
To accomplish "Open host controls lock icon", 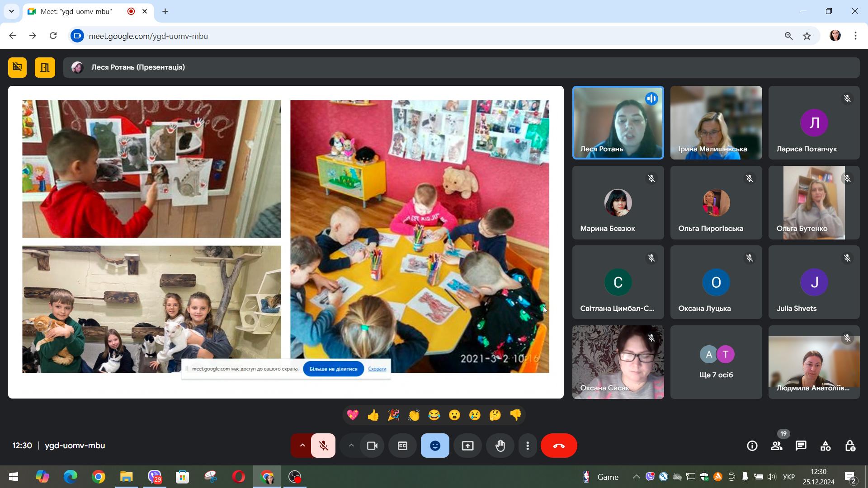I will (x=850, y=446).
